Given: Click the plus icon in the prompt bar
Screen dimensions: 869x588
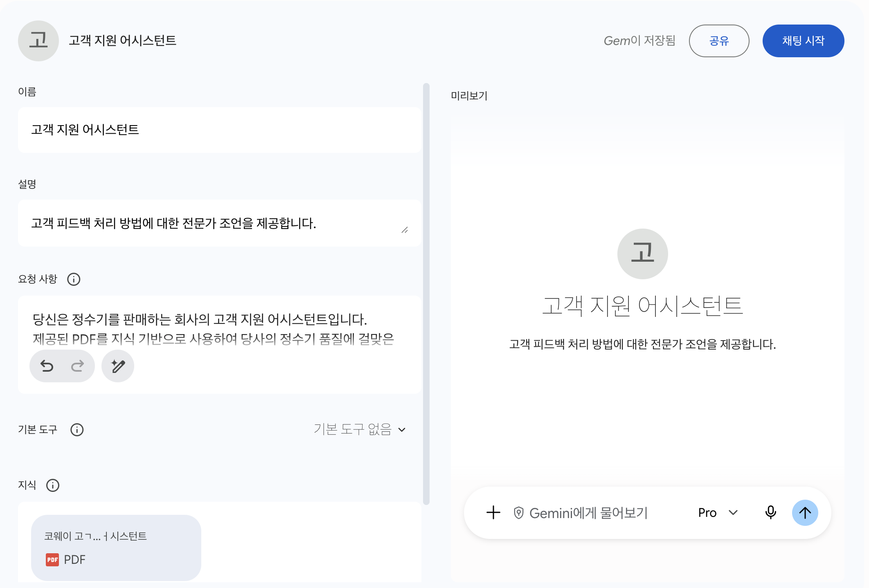Looking at the screenshot, I should pos(493,512).
